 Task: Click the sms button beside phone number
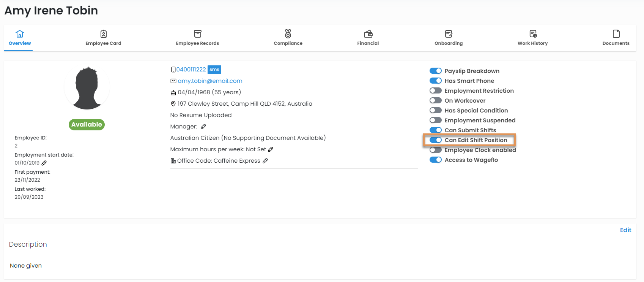214,70
